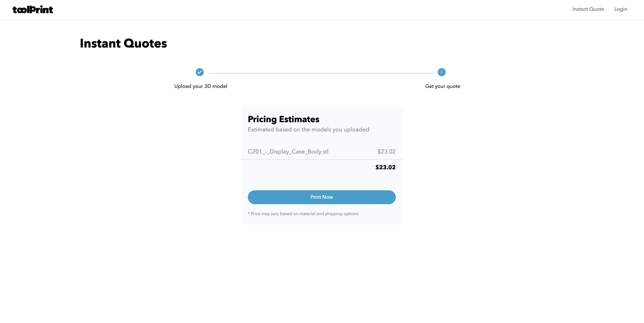Open the Instant Quote nav link

(588, 9)
